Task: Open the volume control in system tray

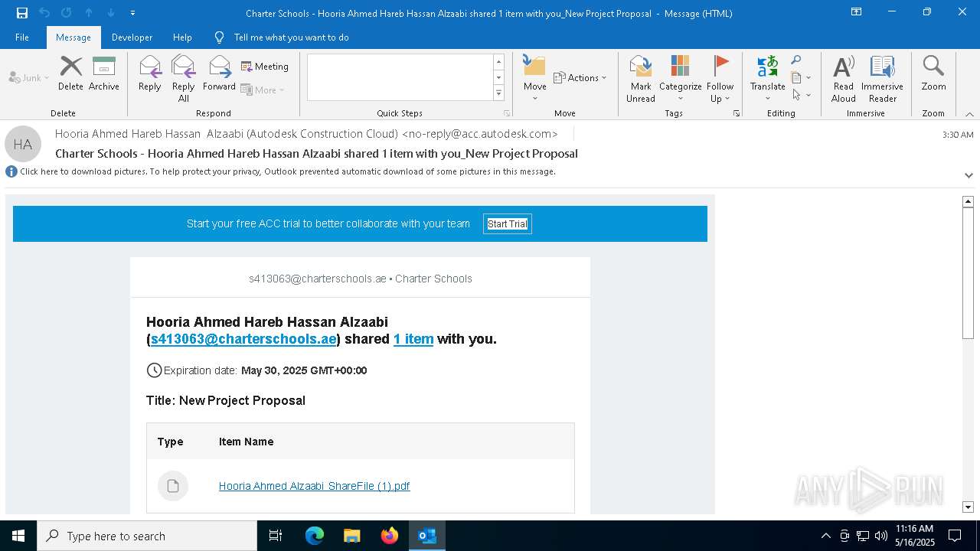Action: pyautogui.click(x=880, y=536)
